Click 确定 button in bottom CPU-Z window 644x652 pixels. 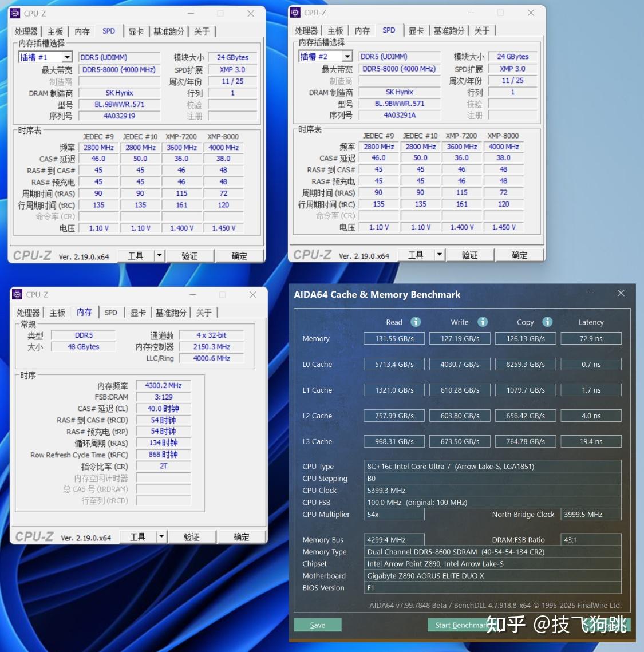click(242, 537)
